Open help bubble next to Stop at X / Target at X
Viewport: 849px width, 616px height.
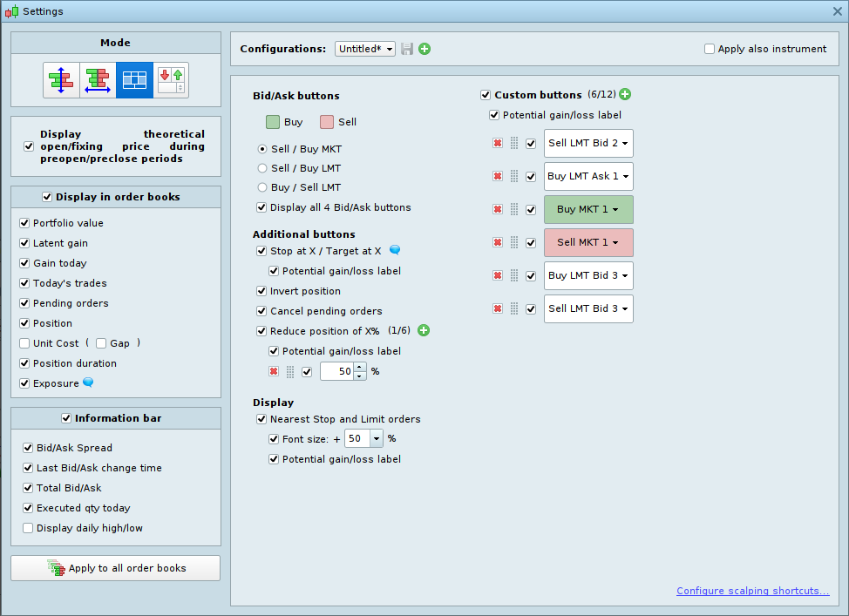point(395,249)
